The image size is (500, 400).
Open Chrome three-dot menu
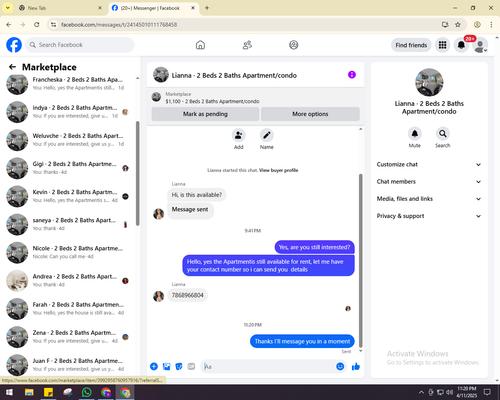click(491, 24)
